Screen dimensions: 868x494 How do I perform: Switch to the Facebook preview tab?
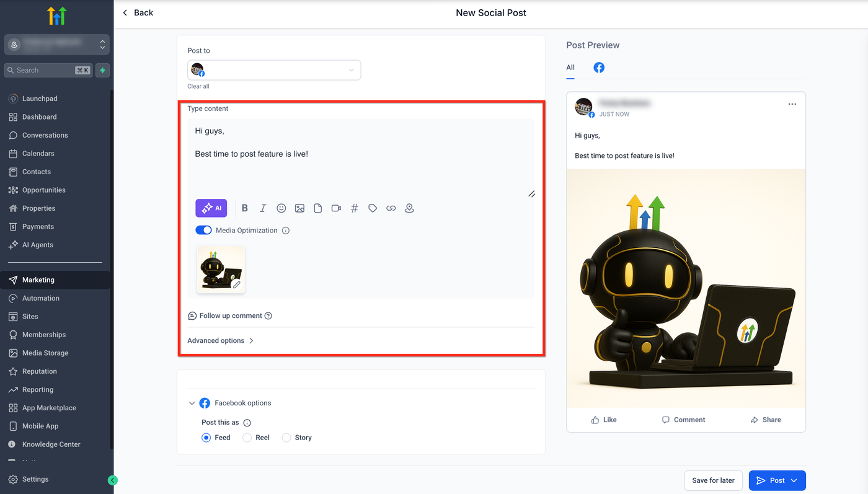coord(599,68)
